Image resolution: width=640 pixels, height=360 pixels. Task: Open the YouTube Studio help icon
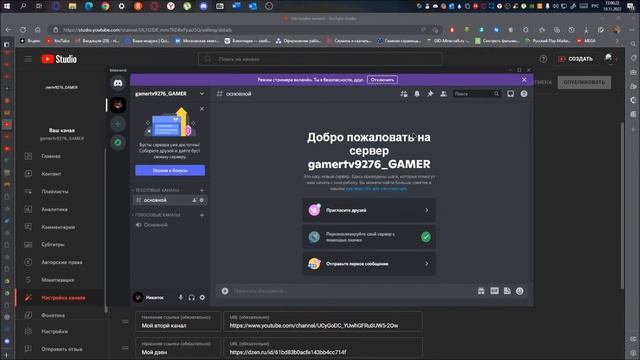(543, 59)
